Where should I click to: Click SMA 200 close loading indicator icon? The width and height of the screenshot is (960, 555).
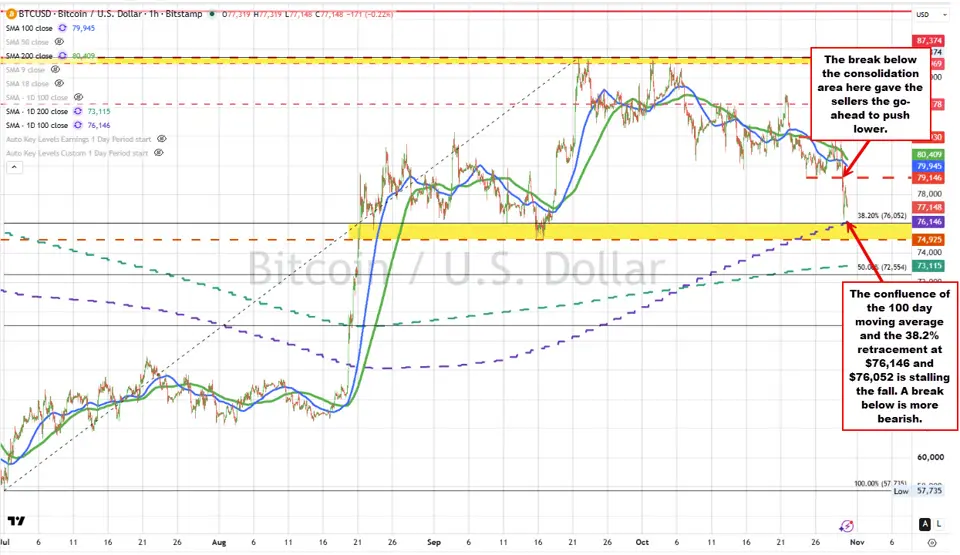pyautogui.click(x=62, y=56)
